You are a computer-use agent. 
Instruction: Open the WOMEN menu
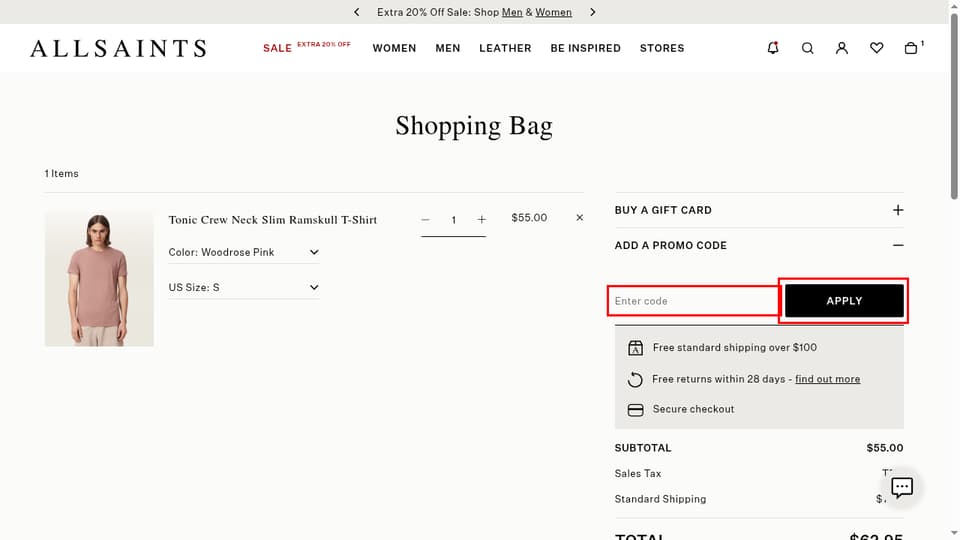pyautogui.click(x=394, y=48)
